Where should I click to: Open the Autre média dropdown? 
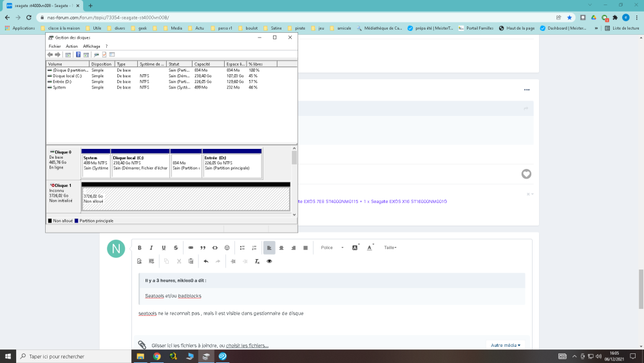point(506,346)
